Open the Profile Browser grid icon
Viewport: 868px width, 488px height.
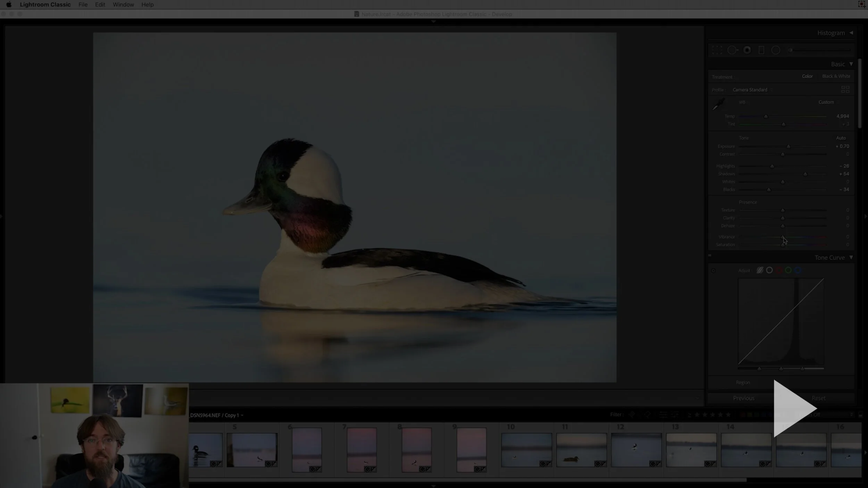pyautogui.click(x=845, y=90)
